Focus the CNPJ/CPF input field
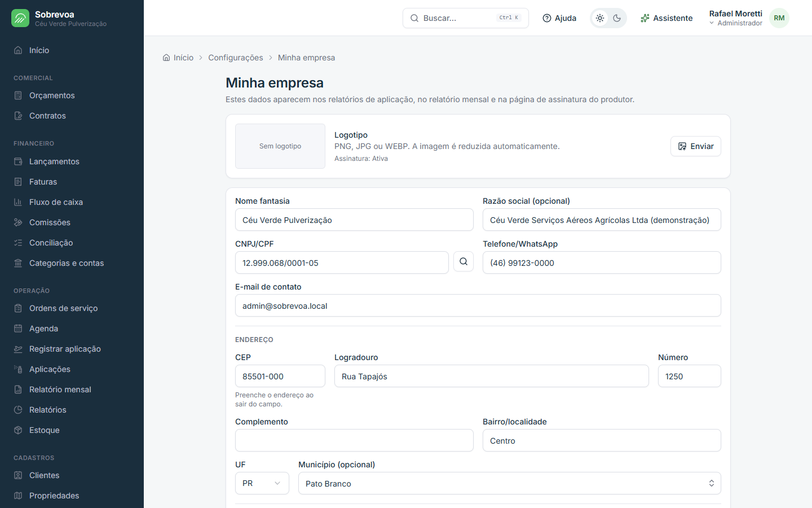 click(342, 262)
